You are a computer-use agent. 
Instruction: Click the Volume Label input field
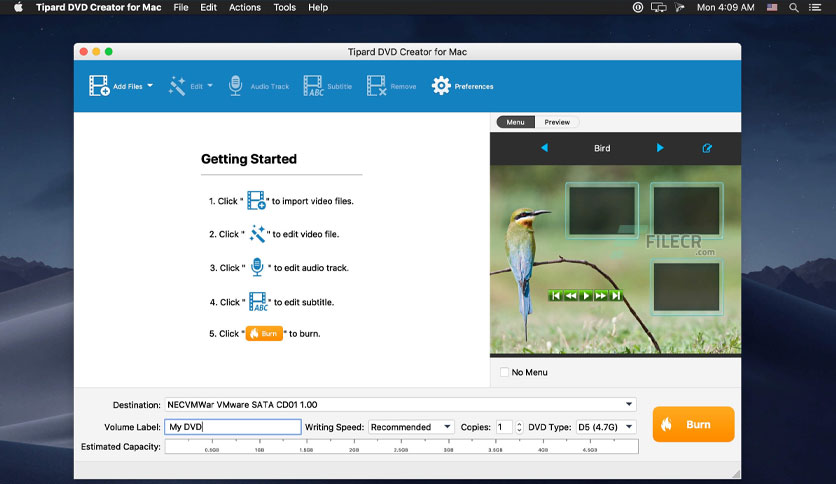[x=233, y=427]
